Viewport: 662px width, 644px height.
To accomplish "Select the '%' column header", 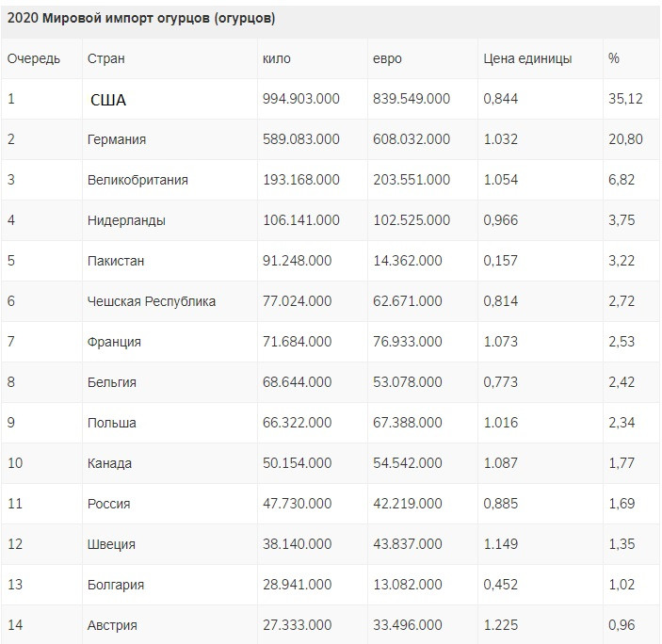I will click(x=614, y=58).
